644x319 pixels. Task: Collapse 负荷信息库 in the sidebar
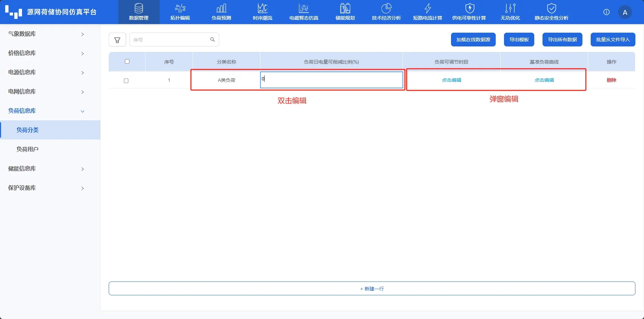click(x=50, y=111)
